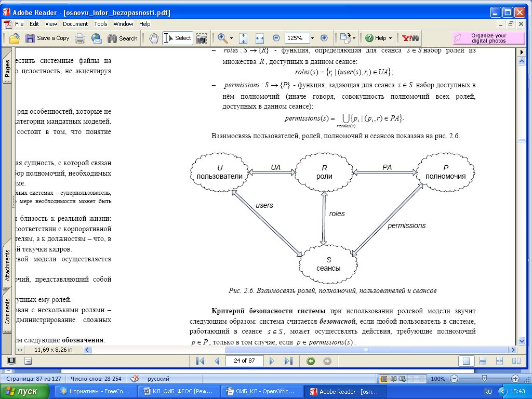Image resolution: width=532 pixels, height=399 pixels.
Task: Click Word zoom out minus button
Action: [454, 379]
